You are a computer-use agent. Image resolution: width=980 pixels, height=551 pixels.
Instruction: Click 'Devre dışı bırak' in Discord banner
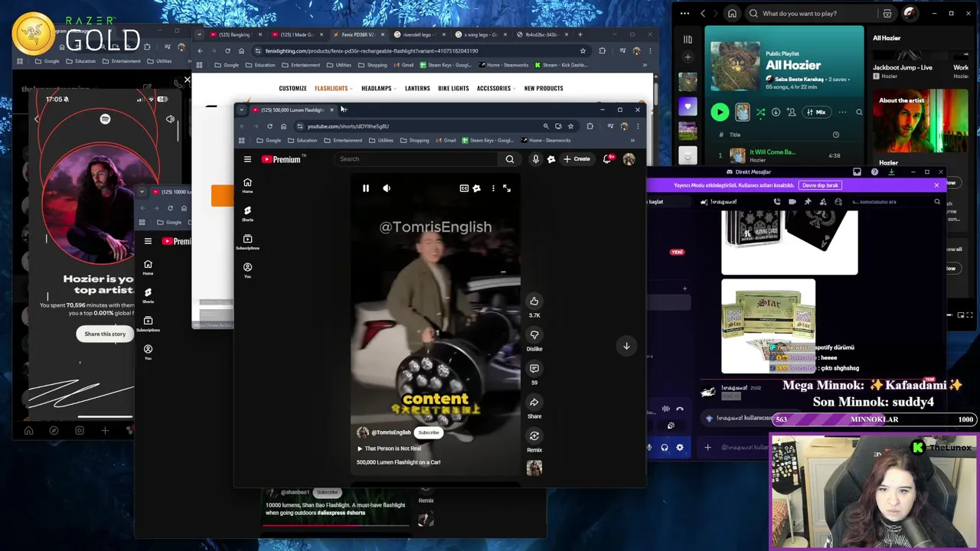tap(821, 185)
